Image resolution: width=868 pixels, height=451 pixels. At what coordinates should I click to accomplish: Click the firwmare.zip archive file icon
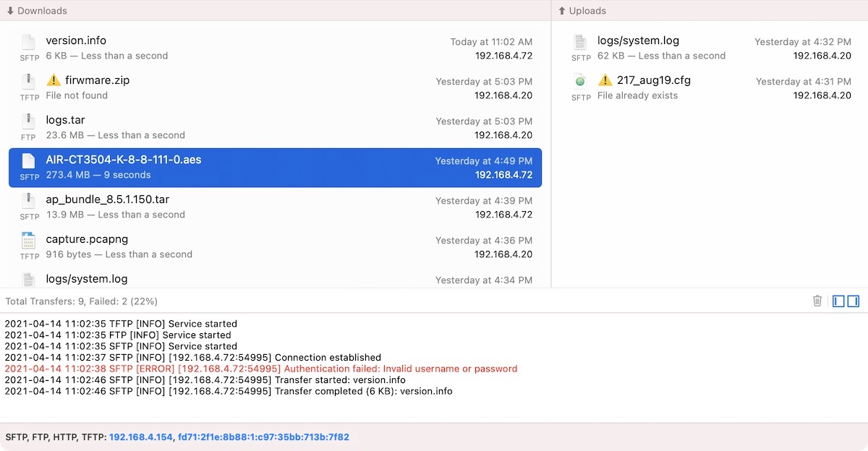[28, 82]
